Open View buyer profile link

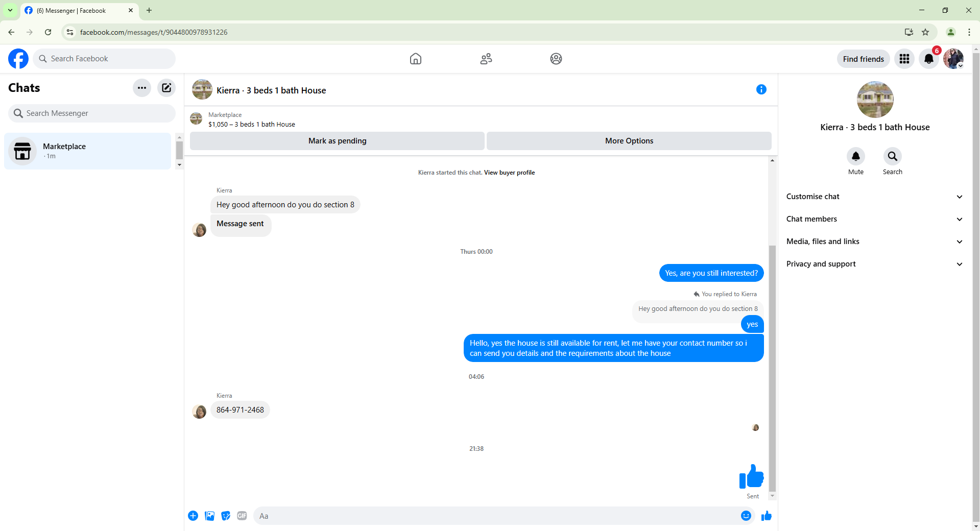(509, 173)
